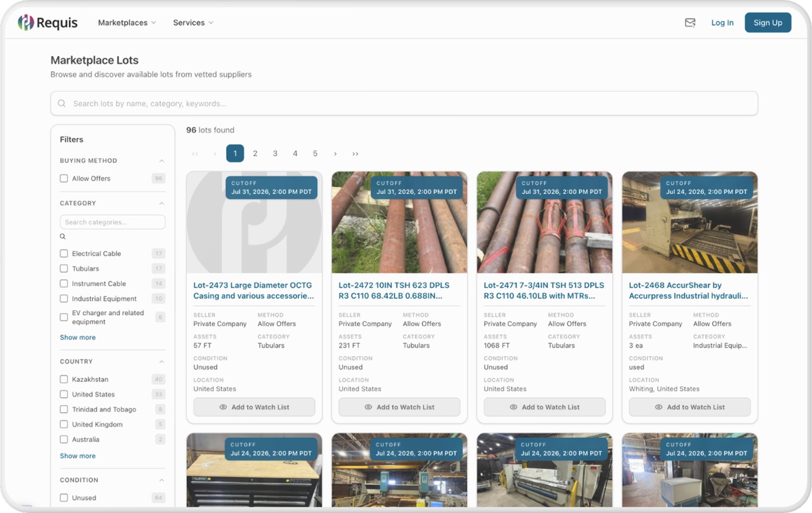Click the search magnifier in the lots search bar
812x513 pixels.
pyautogui.click(x=62, y=103)
